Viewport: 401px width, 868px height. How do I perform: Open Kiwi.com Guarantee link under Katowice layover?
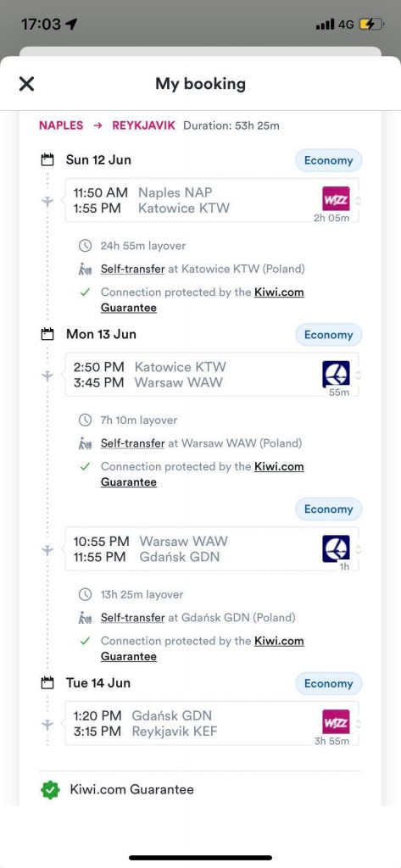coord(202,299)
